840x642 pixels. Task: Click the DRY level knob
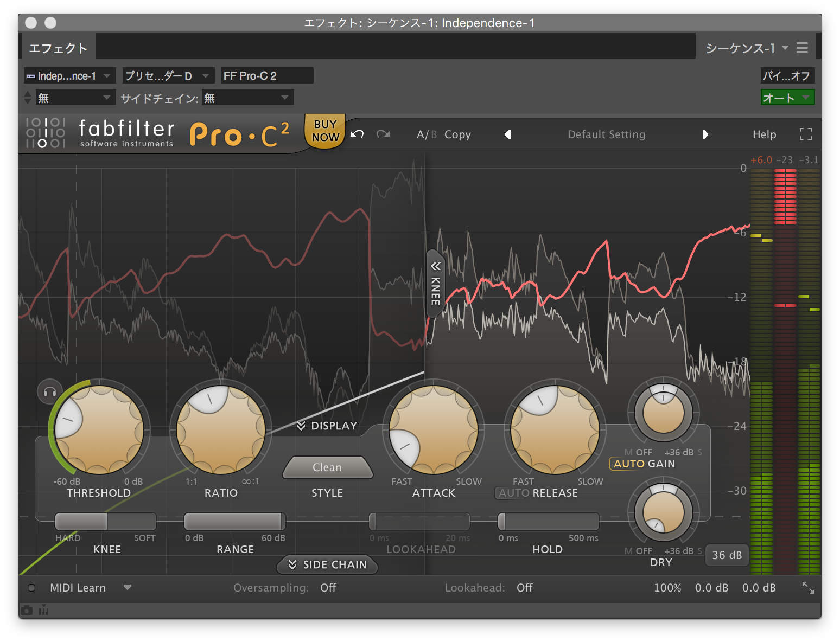(x=663, y=512)
